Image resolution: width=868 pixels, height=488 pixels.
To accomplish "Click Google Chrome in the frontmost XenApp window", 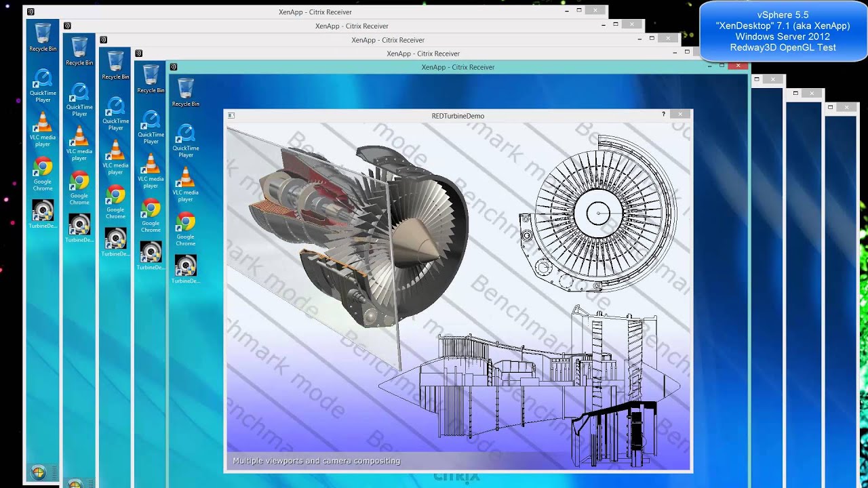I will pos(186,229).
